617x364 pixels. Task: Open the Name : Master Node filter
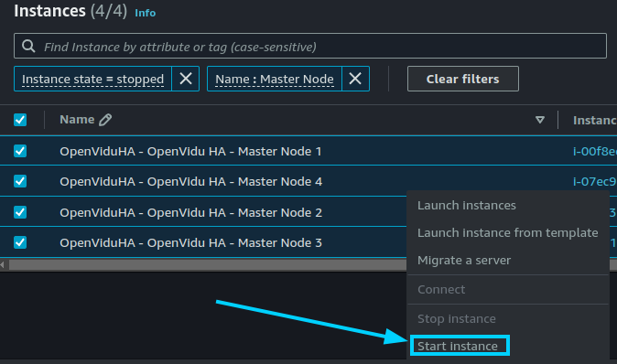click(275, 79)
